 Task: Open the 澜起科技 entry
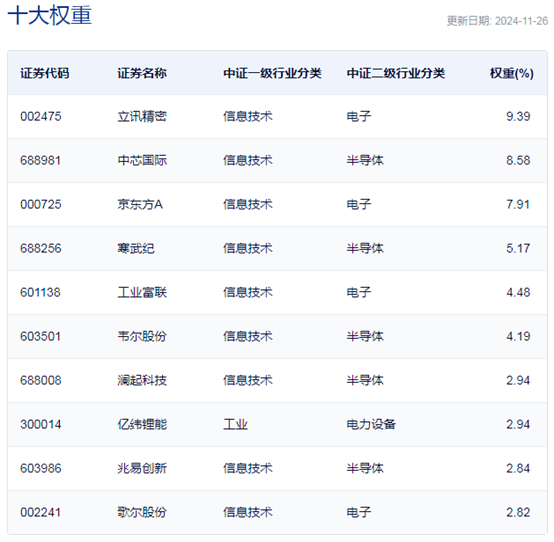[142, 381]
